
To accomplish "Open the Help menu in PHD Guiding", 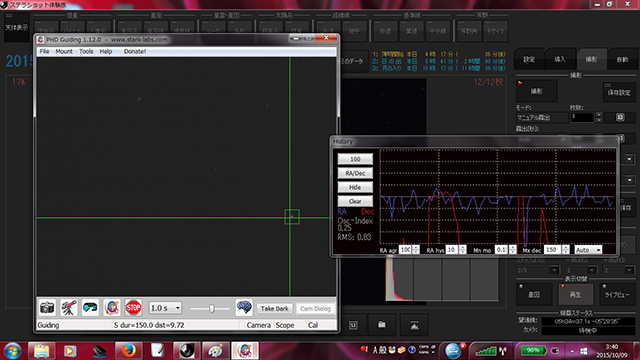I will click(106, 51).
